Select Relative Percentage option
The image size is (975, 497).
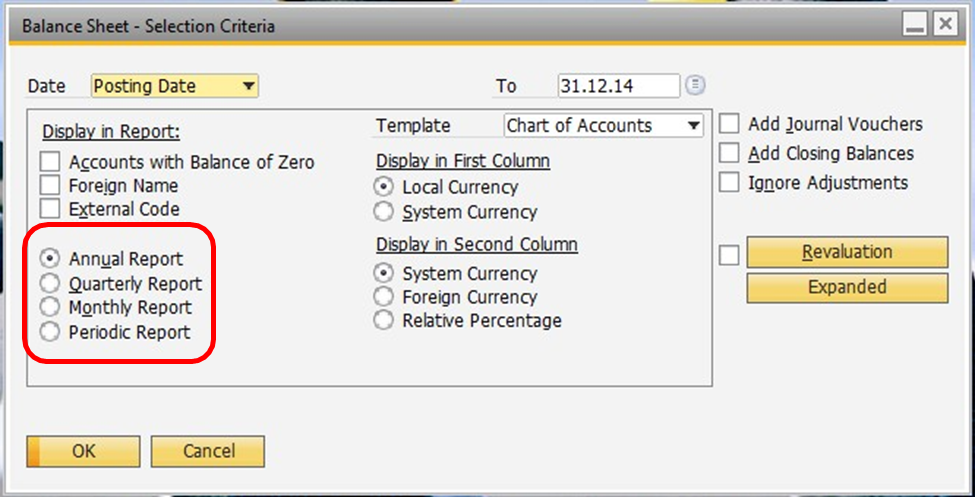click(383, 321)
